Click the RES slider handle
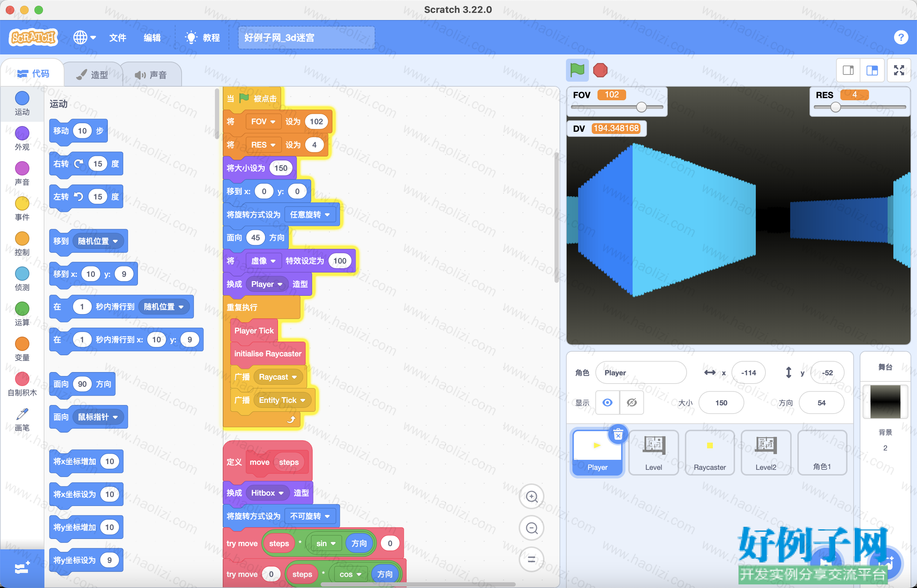The width and height of the screenshot is (917, 588). point(836,107)
